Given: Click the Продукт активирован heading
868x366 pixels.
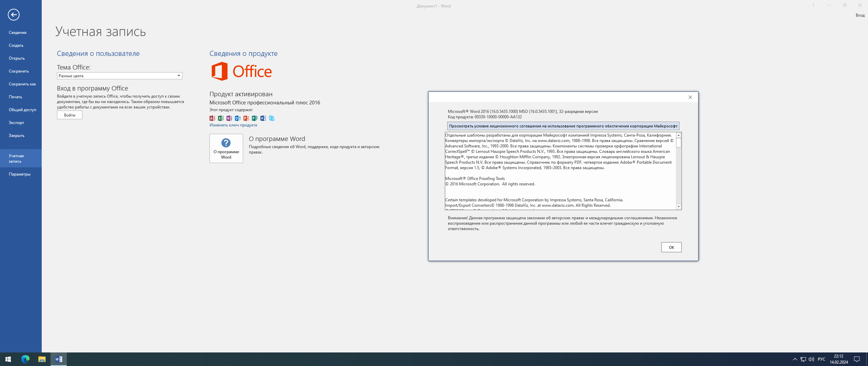Looking at the screenshot, I should tap(241, 94).
